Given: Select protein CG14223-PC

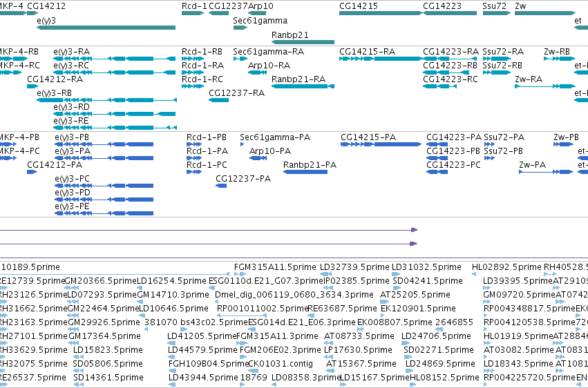Looking at the screenshot, I should click(437, 172).
